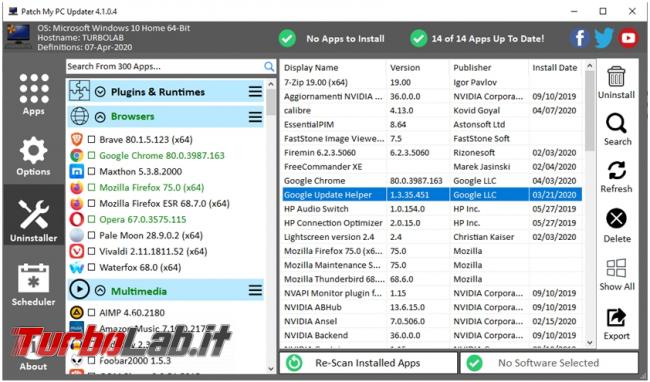Tick the Waterfox 68.0 checkbox
Image resolution: width=650 pixels, height=382 pixels.
[x=92, y=267]
